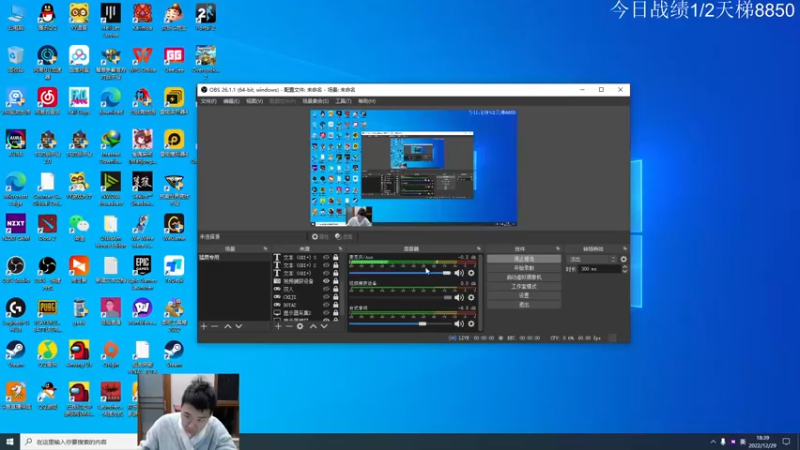The width and height of the screenshot is (800, 450).
Task: Select the scene listed in scenes panel
Action: pyautogui.click(x=234, y=258)
